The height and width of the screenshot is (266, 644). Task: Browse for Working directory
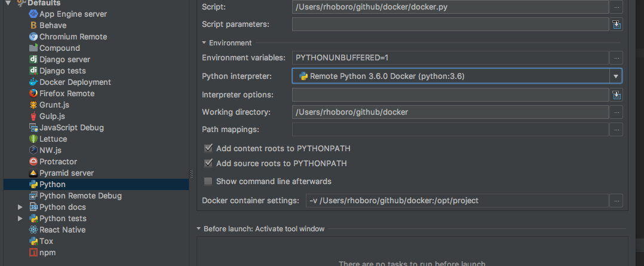tap(616, 112)
